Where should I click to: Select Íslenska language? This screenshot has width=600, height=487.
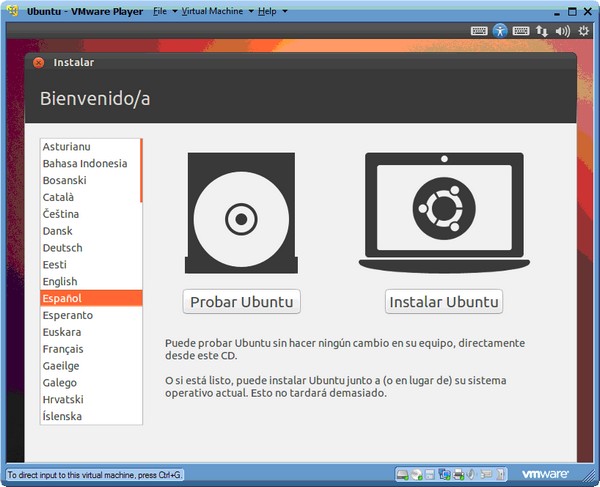tap(90, 416)
